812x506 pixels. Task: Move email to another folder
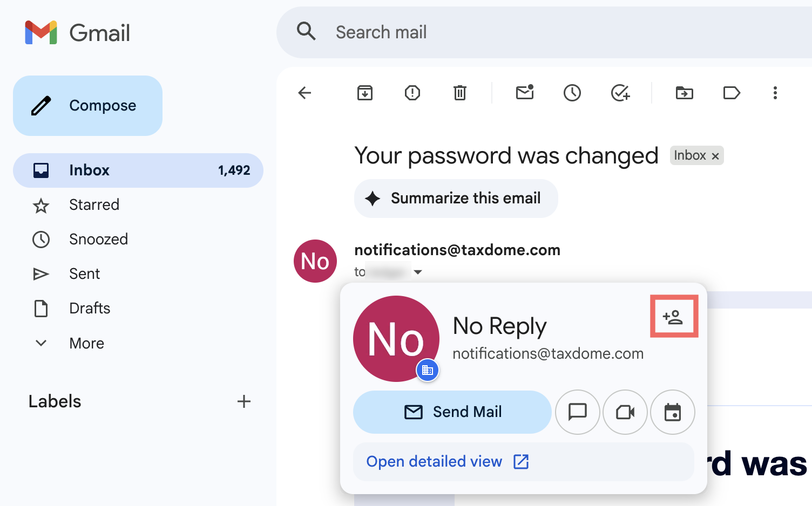pos(685,93)
